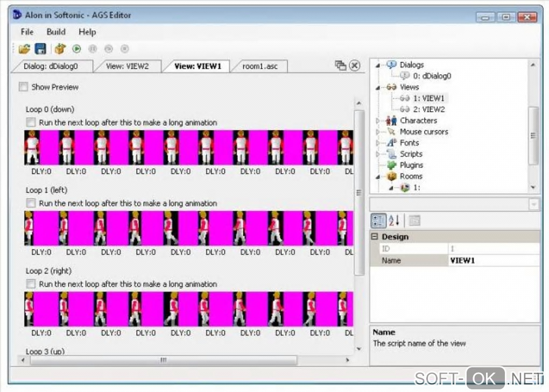This screenshot has width=549, height=392.
Task: Click the view editor scroll-right arrow
Action: point(347,360)
